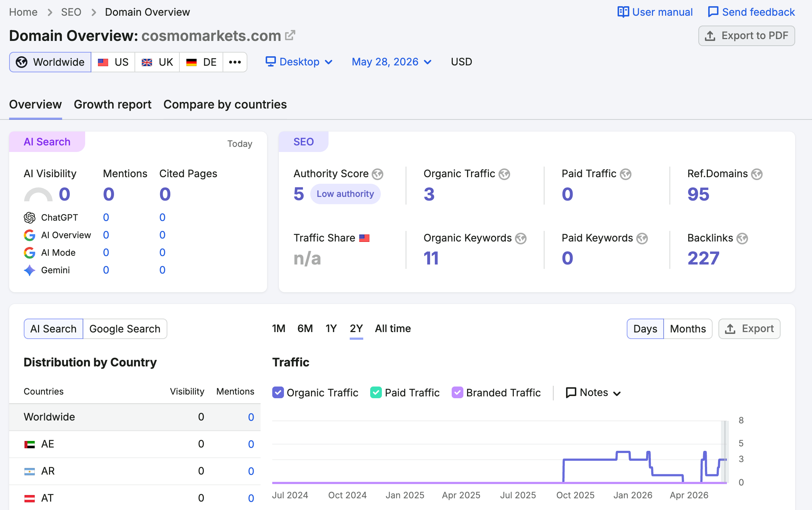Select the 1M time range
The width and height of the screenshot is (812, 510).
279,328
